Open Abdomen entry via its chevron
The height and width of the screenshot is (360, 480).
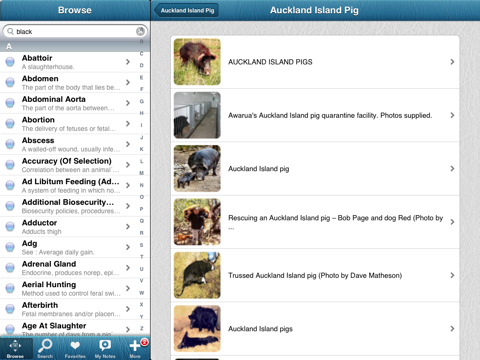coord(128,82)
